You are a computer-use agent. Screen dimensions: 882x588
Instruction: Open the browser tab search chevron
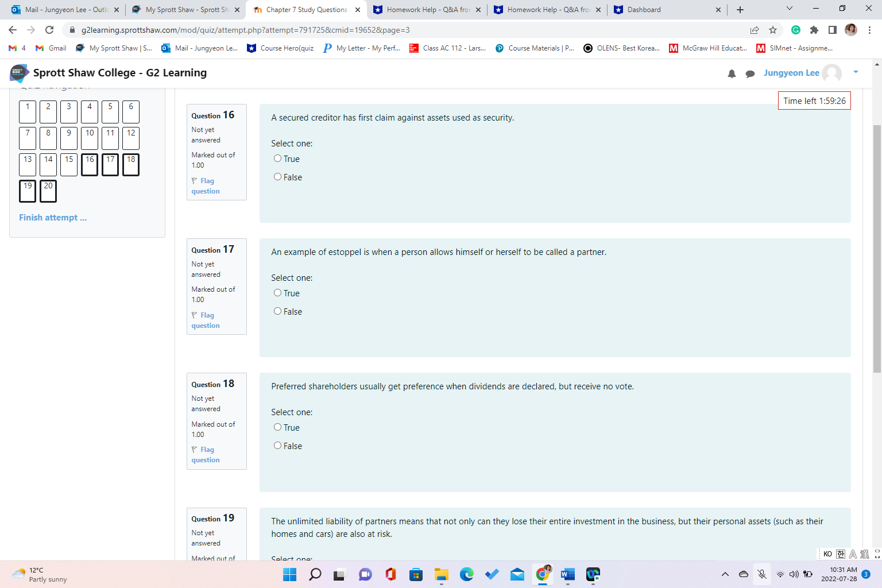click(789, 9)
